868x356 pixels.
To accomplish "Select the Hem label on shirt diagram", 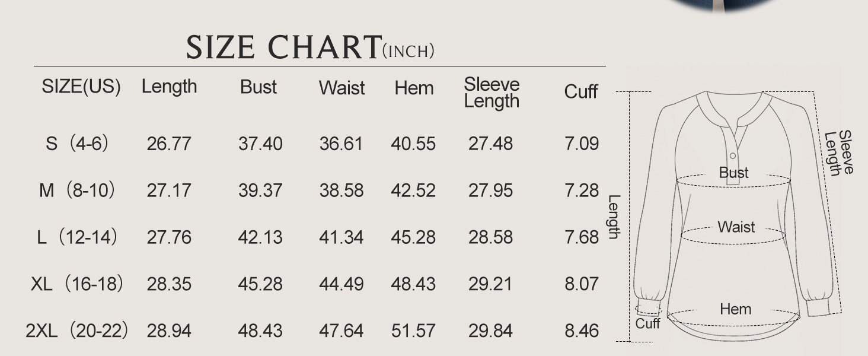I will click(x=735, y=309).
